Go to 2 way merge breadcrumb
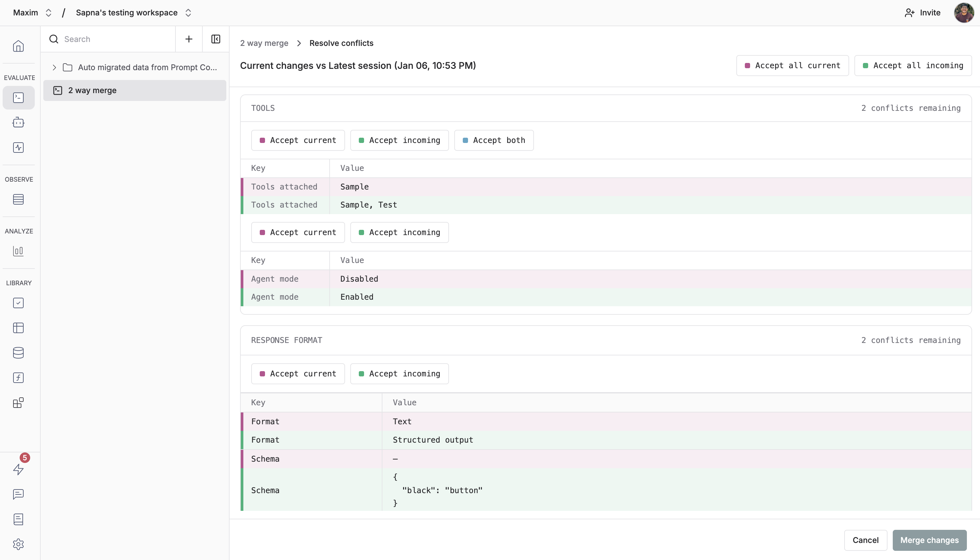The image size is (980, 560). coord(264,43)
